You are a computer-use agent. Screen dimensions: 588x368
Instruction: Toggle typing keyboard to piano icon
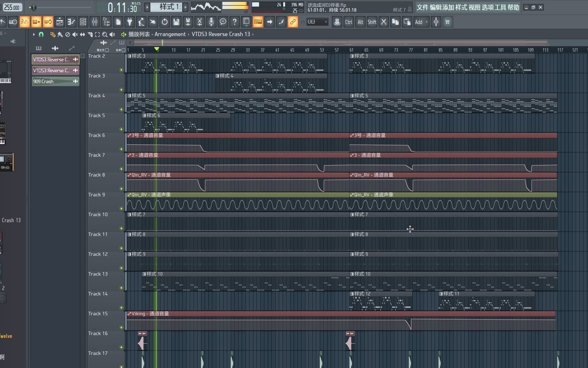(258, 22)
